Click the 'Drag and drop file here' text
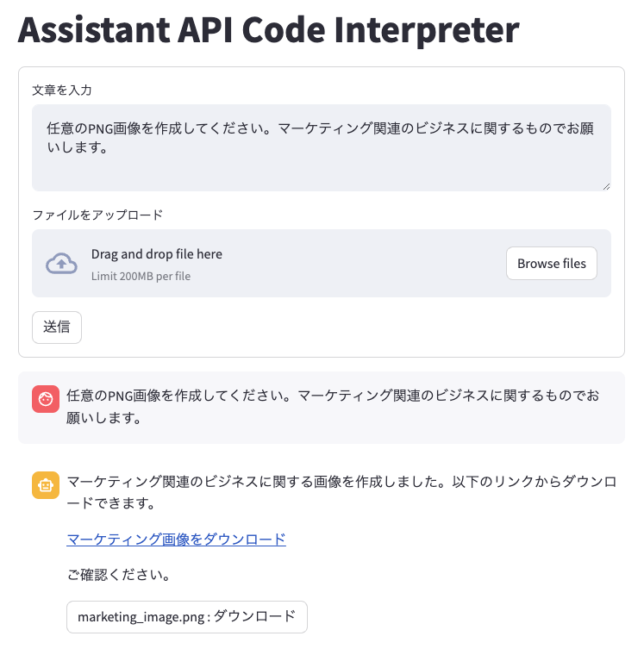This screenshot has width=644, height=655. point(157,254)
